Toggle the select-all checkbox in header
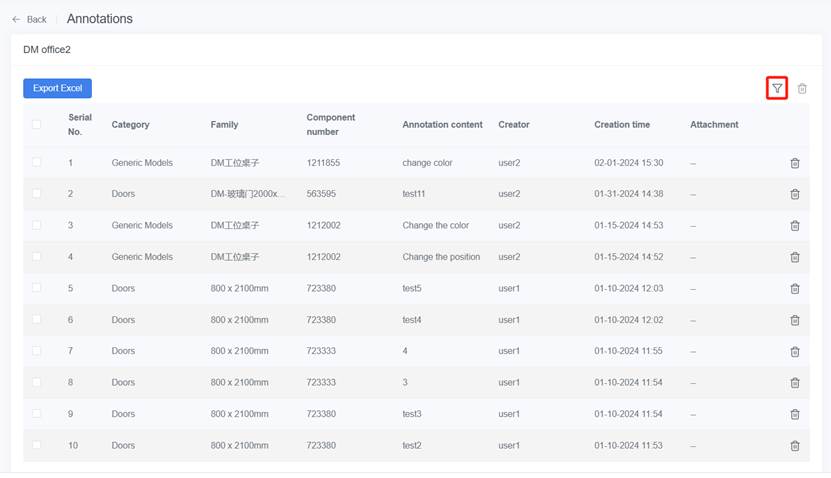Image resolution: width=831 pixels, height=478 pixels. pyautogui.click(x=37, y=125)
